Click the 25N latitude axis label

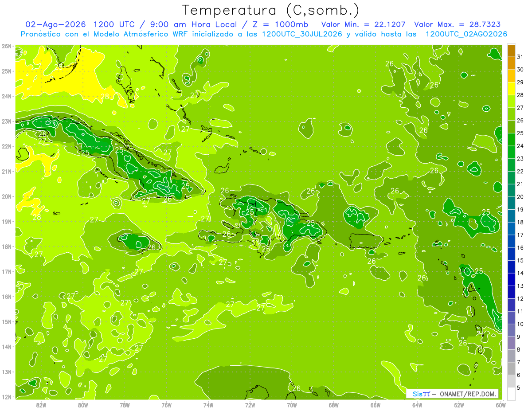point(7,71)
